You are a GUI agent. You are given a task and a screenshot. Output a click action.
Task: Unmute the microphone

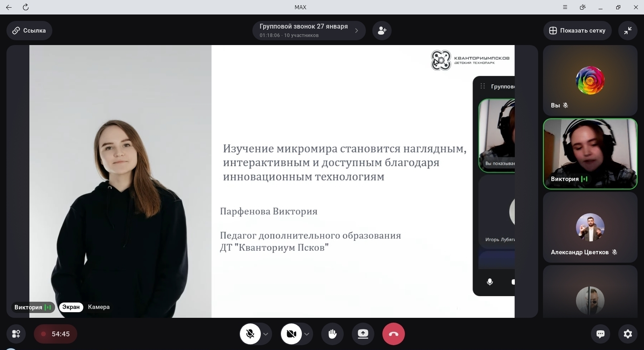(x=250, y=334)
